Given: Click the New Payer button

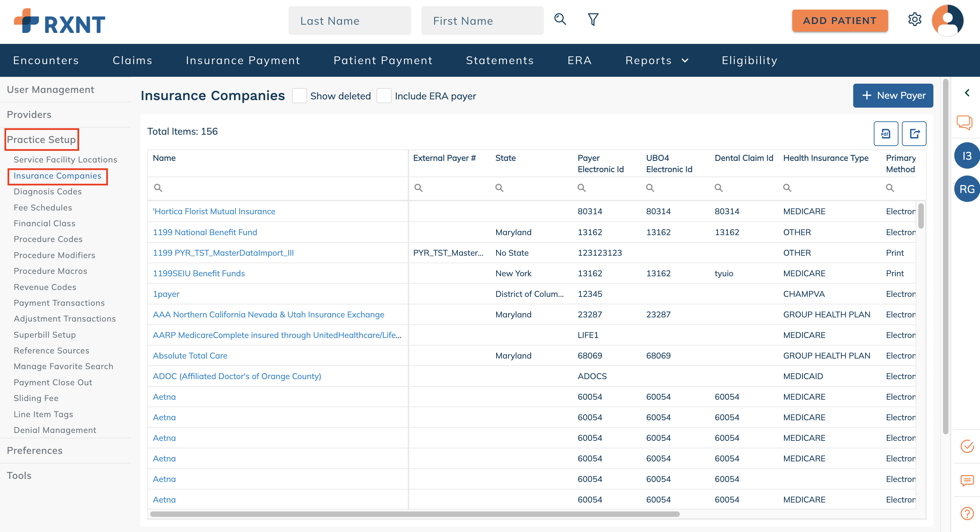Looking at the screenshot, I should point(893,96).
